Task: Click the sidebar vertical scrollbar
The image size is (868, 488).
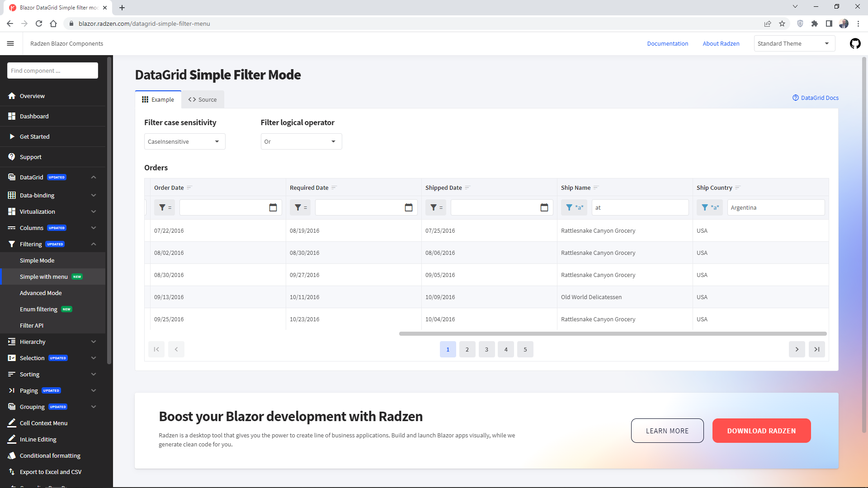Action: tap(109, 210)
